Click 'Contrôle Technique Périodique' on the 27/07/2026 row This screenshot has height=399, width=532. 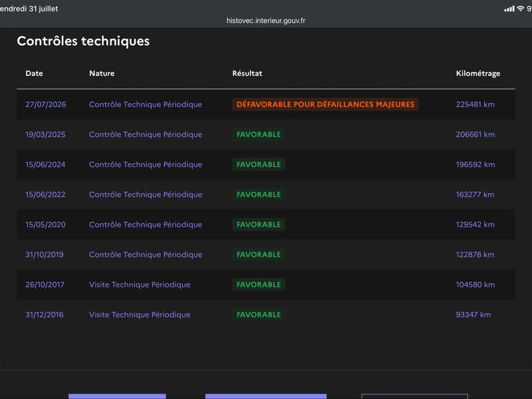coord(146,104)
